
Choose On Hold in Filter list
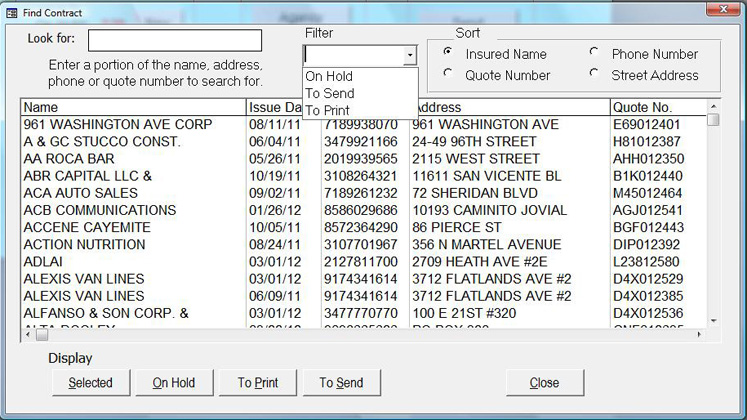[x=360, y=76]
